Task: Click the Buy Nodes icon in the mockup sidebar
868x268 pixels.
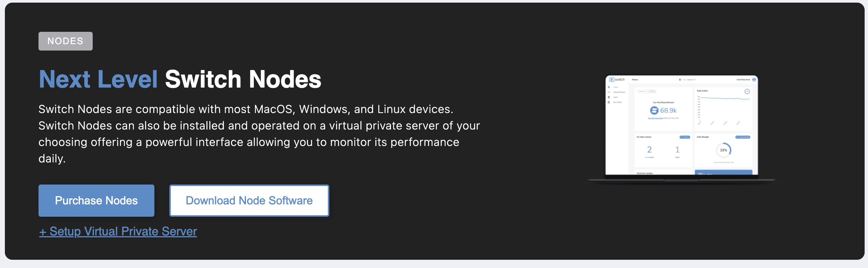Action: pos(609,102)
